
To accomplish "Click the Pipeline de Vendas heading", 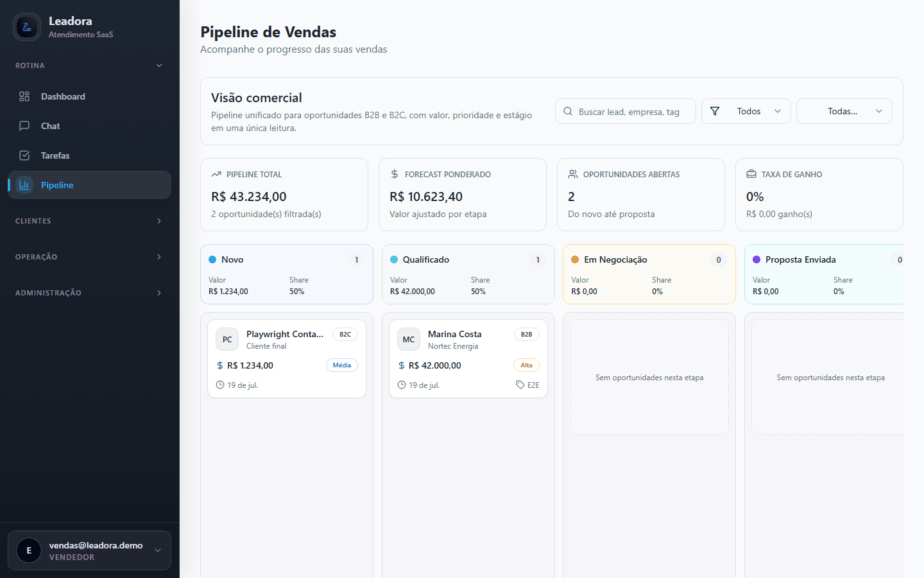I will (x=268, y=32).
